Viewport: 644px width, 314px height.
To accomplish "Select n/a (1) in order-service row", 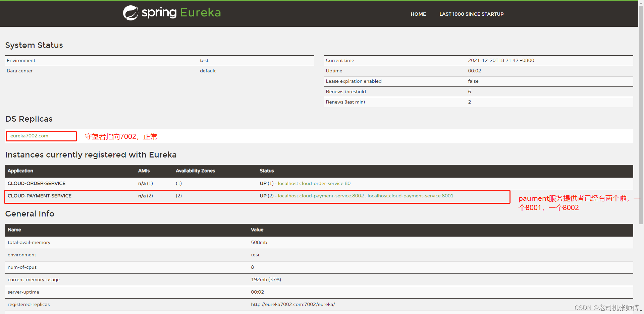I will [146, 183].
